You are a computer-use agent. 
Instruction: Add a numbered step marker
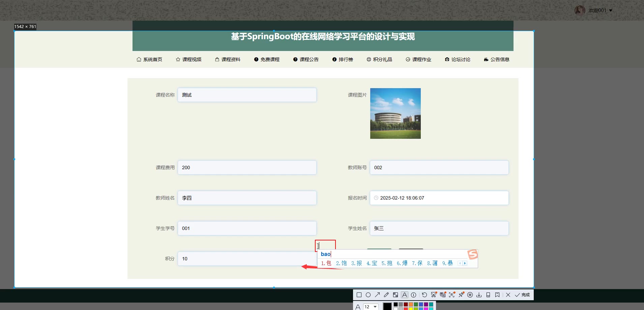click(x=413, y=295)
